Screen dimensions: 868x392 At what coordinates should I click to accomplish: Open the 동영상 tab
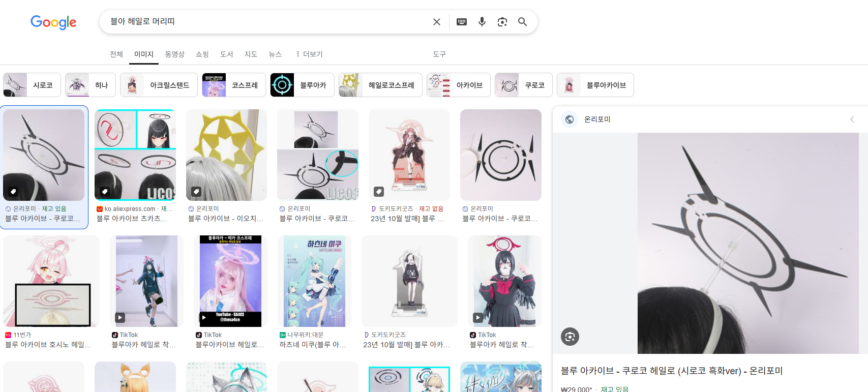click(x=174, y=54)
